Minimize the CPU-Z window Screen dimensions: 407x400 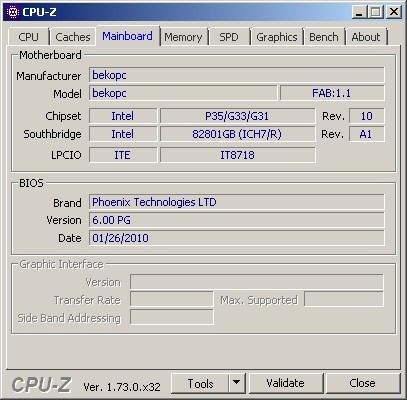[x=359, y=12]
